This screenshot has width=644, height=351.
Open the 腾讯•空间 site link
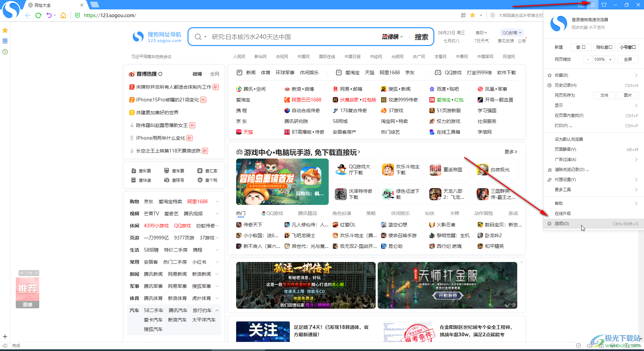[x=251, y=89]
